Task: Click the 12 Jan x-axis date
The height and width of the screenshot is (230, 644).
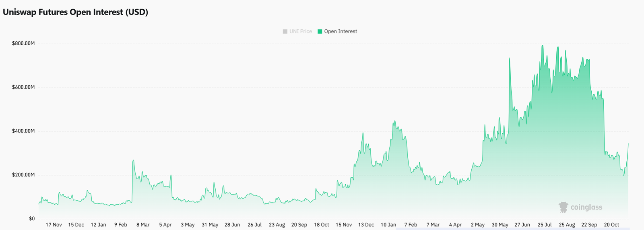Action: tap(99, 225)
